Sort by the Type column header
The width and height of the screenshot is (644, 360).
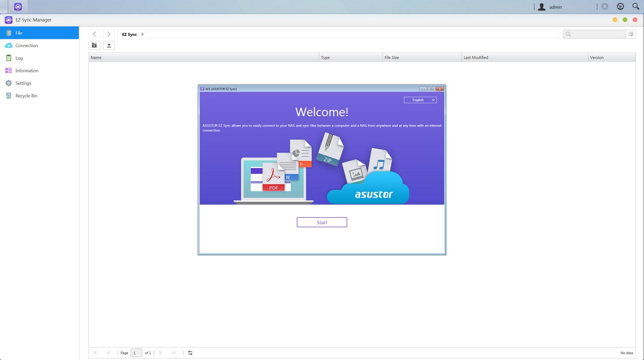[351, 57]
